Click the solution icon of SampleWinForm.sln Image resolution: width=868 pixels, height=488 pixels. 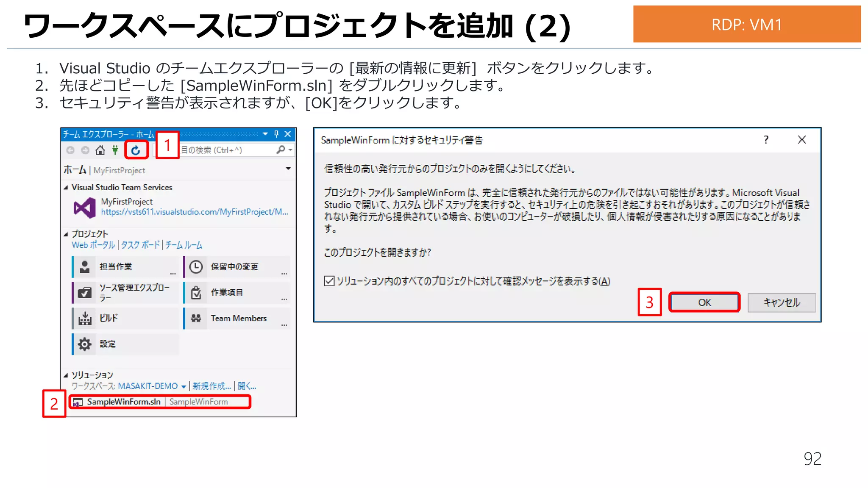click(x=78, y=402)
